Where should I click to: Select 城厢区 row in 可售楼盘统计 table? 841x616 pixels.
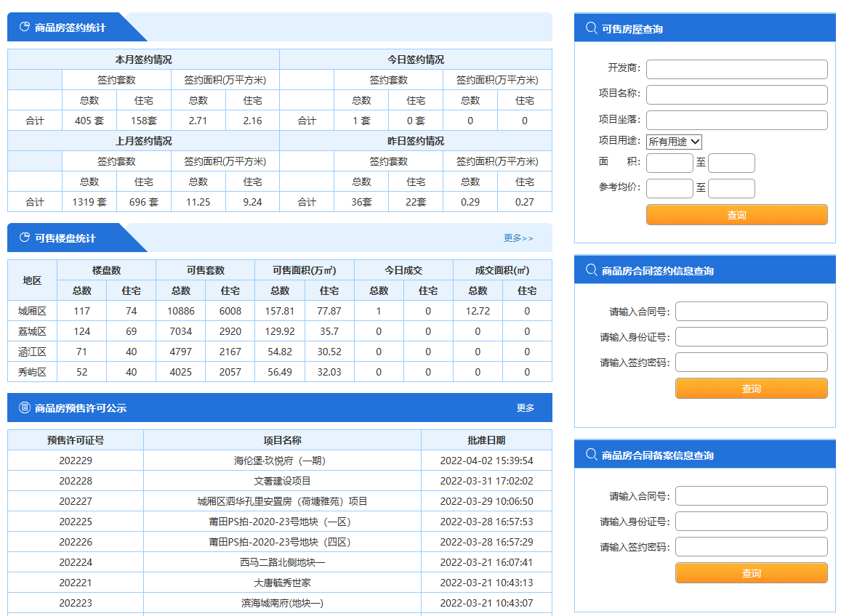[32, 311]
